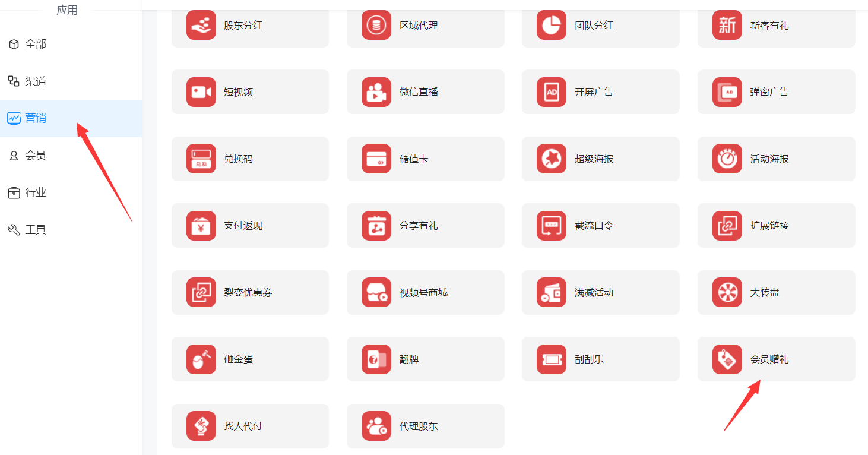Click the 活动海报 label
The height and width of the screenshot is (455, 868).
pos(769,159)
